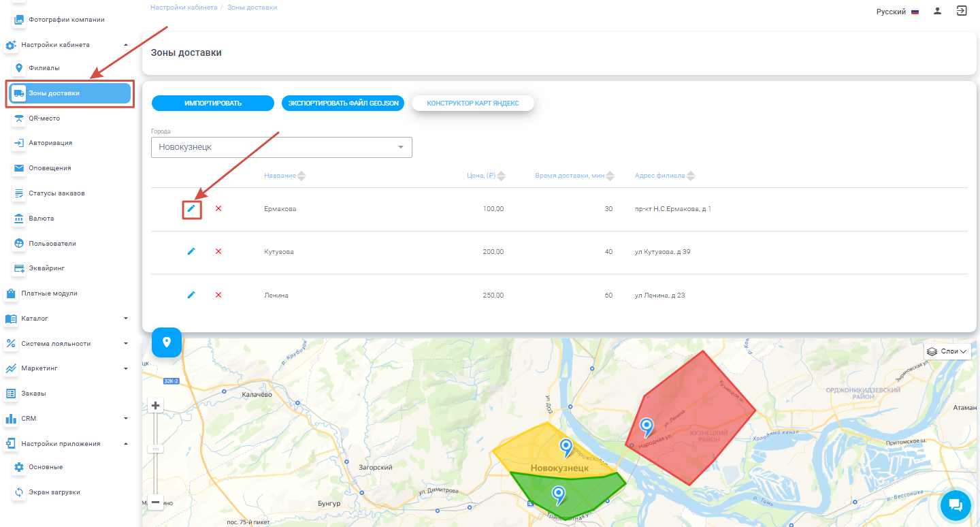Expand the Слои map layers dropdown
Screen dimensions: 980x527
pyautogui.click(x=947, y=351)
